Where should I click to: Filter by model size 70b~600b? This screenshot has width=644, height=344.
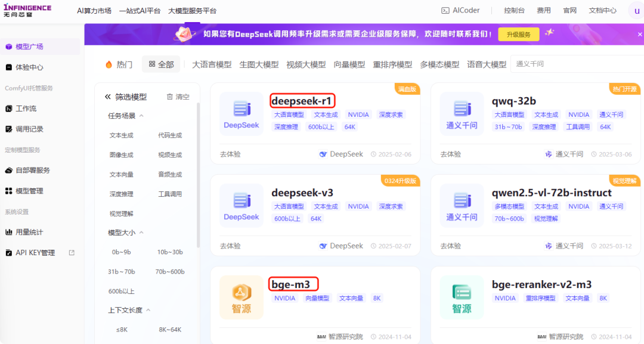pyautogui.click(x=170, y=272)
